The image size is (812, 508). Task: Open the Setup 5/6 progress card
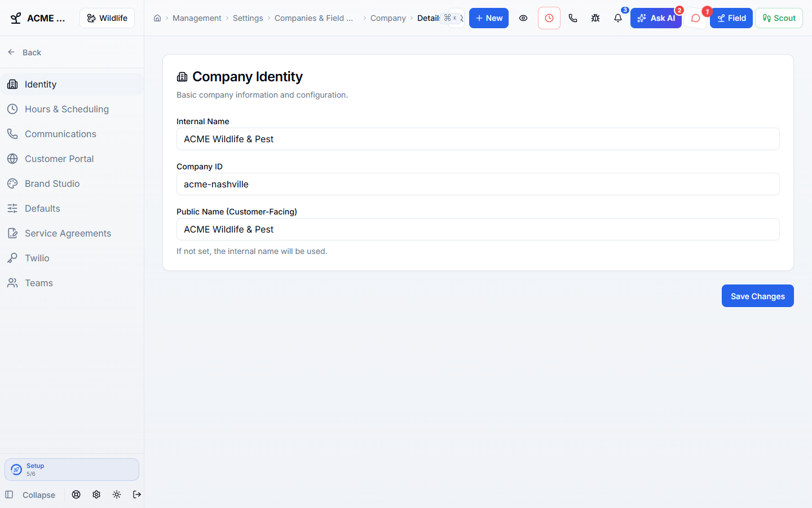pos(72,470)
